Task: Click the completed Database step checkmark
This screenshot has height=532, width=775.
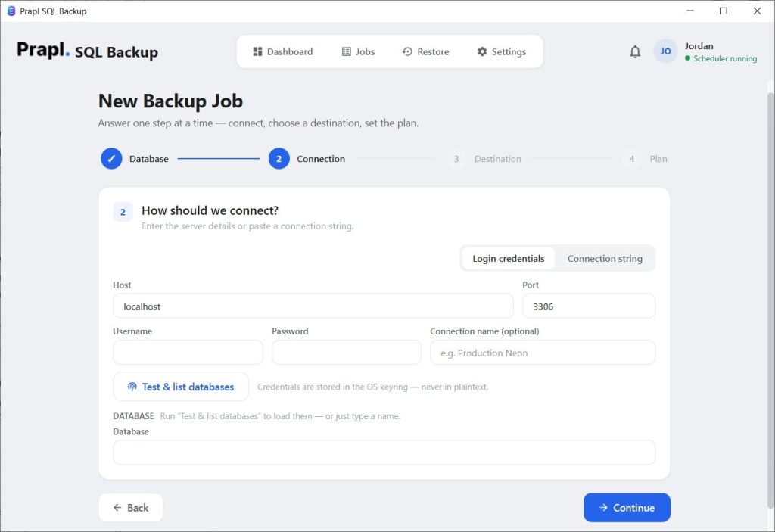Action: tap(111, 159)
